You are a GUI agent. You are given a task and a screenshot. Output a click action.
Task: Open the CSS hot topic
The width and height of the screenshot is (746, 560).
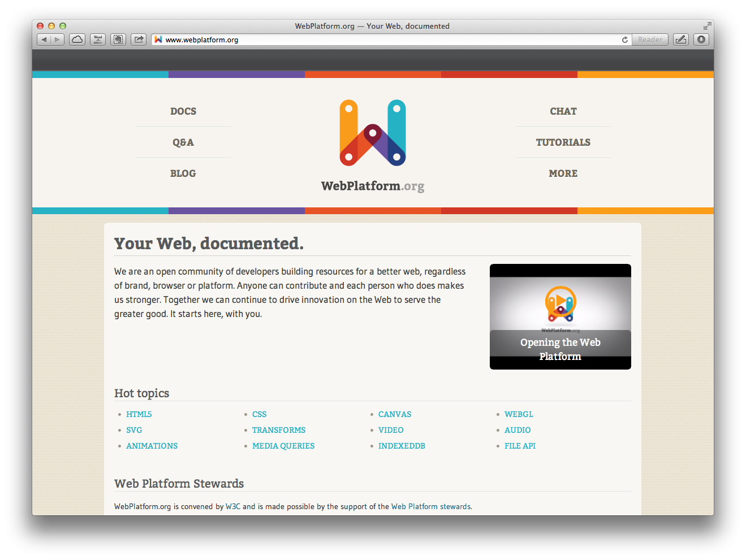[x=260, y=414]
